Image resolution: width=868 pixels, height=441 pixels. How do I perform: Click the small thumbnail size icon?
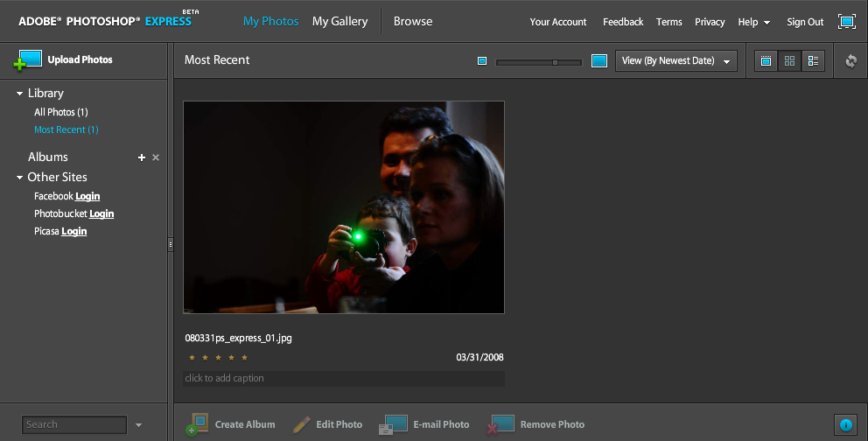pyautogui.click(x=482, y=61)
